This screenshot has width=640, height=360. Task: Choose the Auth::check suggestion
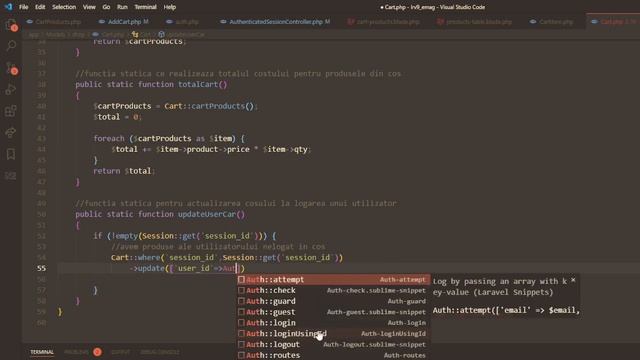tap(333, 290)
